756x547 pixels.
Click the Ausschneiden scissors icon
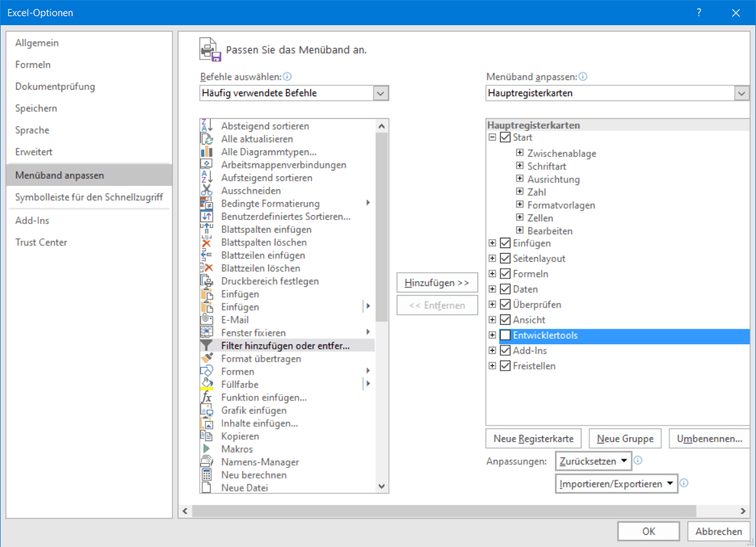pyautogui.click(x=207, y=191)
